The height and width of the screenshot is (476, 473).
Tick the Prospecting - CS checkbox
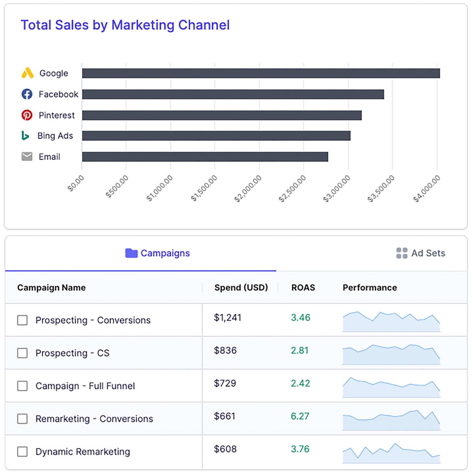tap(22, 353)
